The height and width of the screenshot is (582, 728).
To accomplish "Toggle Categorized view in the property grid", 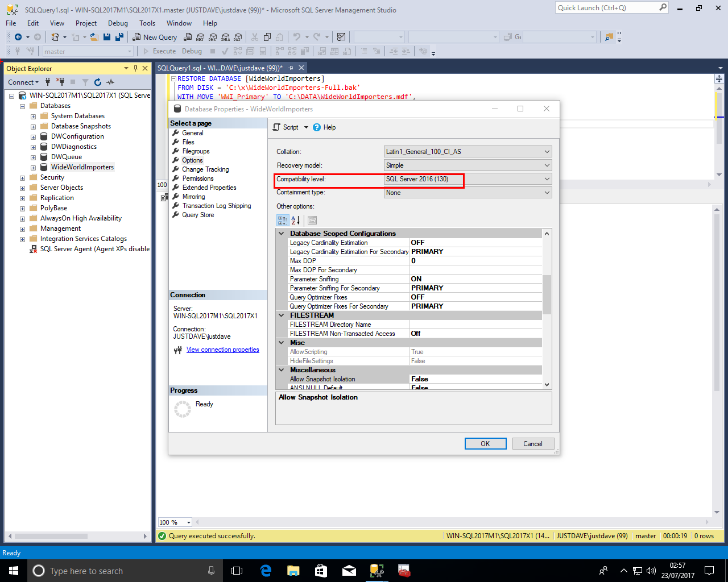I will pyautogui.click(x=283, y=221).
